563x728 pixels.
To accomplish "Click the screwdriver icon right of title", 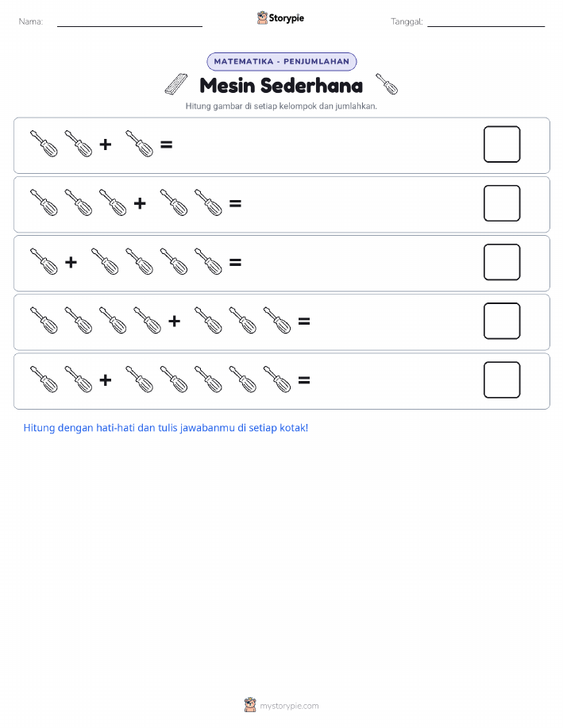I will click(387, 83).
